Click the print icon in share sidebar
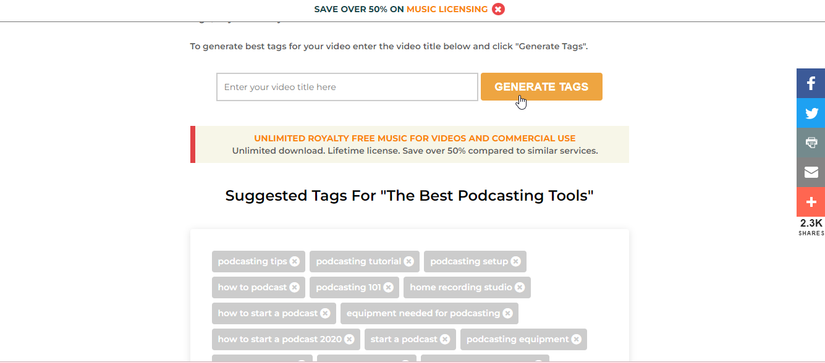The image size is (825, 363). (811, 143)
